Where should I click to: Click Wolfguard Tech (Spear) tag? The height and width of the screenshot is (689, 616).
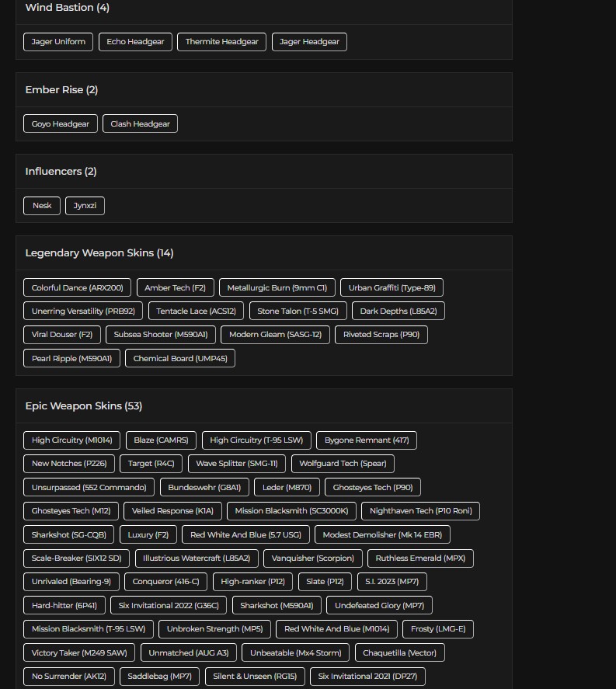coord(343,464)
